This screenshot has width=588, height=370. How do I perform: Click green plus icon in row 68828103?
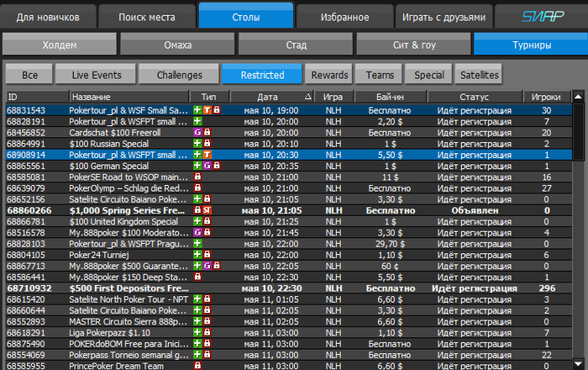pos(197,244)
